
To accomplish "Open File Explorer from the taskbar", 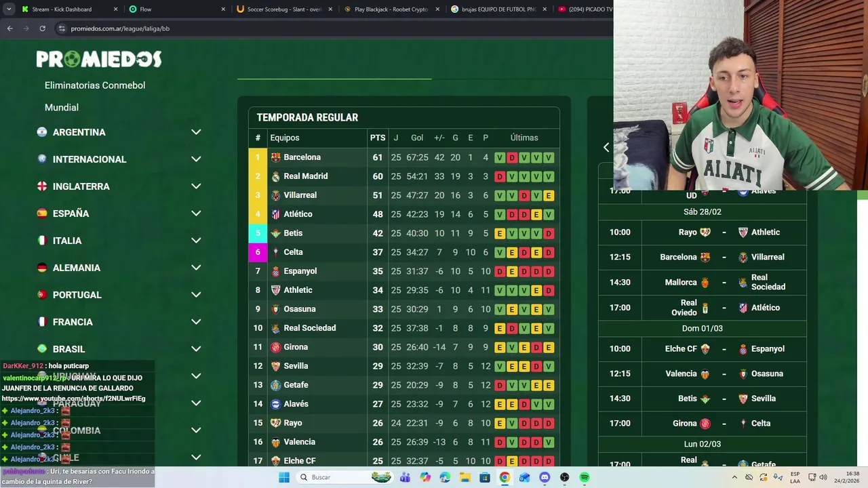I will point(465,477).
